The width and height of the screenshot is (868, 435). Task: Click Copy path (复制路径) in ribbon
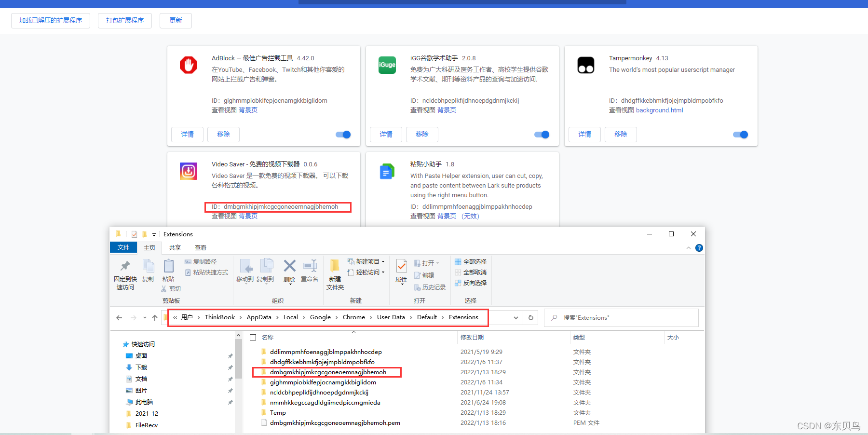click(201, 261)
